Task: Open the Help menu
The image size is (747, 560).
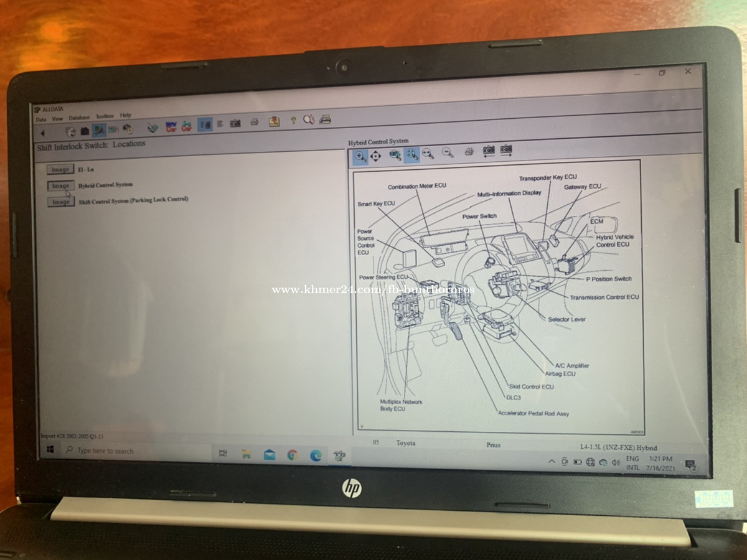Action: (126, 115)
